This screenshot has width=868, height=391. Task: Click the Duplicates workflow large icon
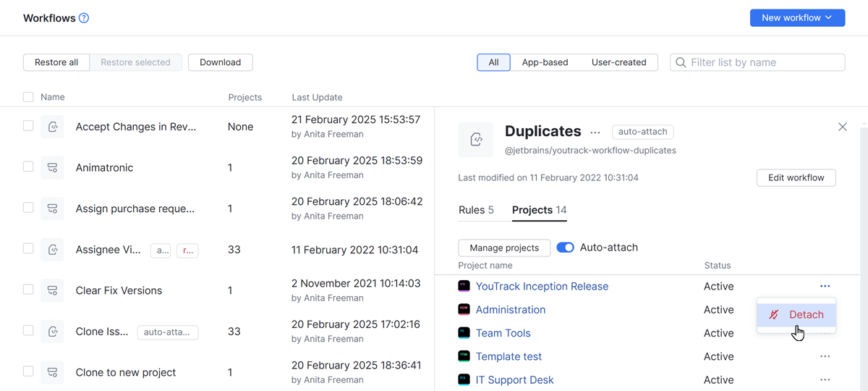[x=476, y=140]
